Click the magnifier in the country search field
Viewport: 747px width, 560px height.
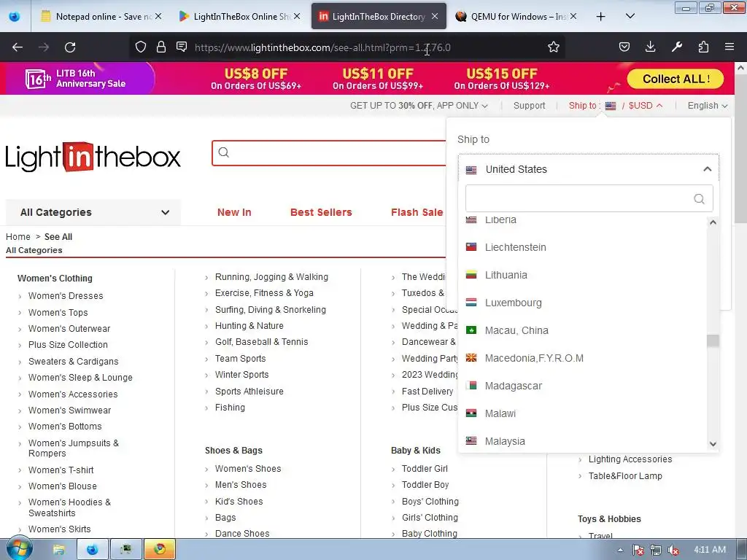pyautogui.click(x=699, y=198)
